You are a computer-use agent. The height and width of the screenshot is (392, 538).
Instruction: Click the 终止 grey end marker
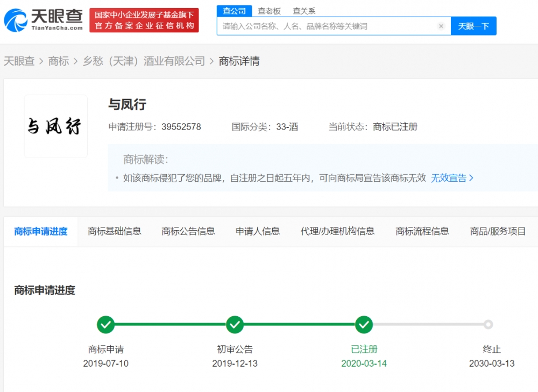point(489,324)
